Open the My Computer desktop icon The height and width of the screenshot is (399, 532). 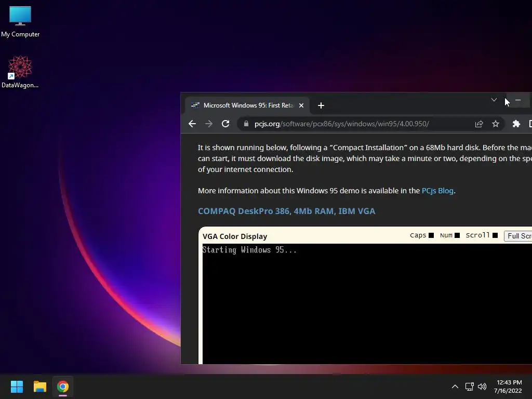[x=20, y=22]
